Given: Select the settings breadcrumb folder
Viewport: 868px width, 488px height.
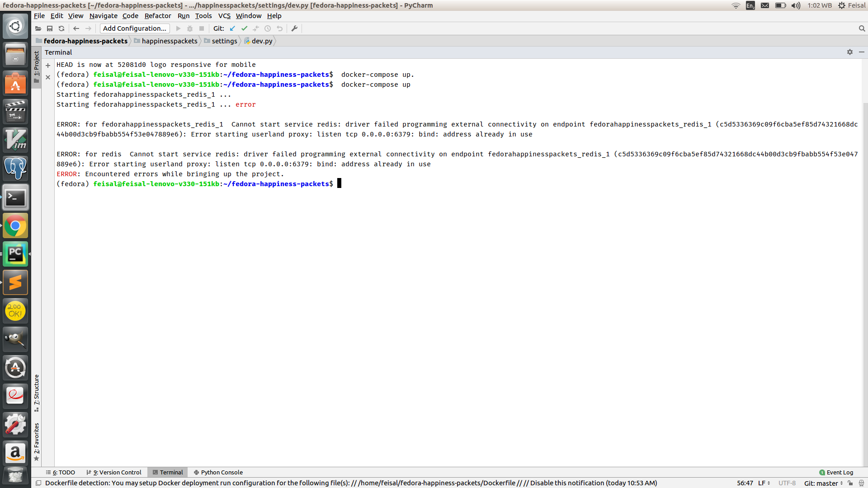Looking at the screenshot, I should (221, 41).
